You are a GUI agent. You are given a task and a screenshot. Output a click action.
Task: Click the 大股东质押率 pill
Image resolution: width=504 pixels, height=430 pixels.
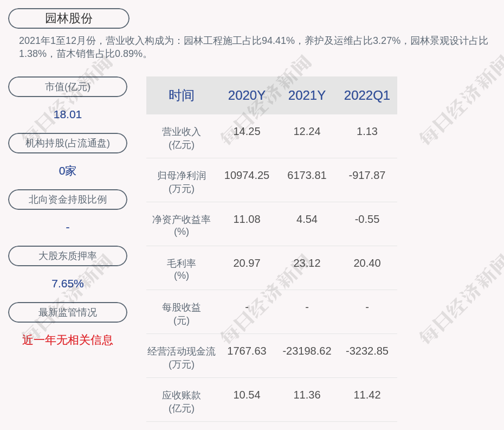68,256
